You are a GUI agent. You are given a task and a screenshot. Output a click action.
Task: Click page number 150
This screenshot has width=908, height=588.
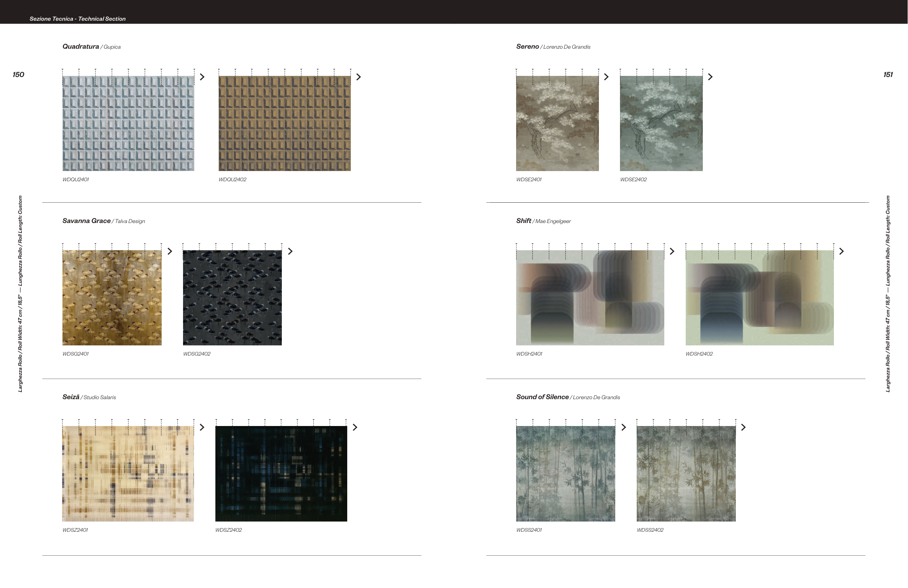[18, 75]
